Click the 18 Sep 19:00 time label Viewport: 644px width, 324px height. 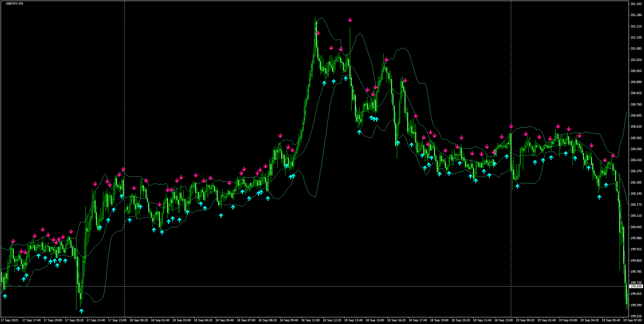pos(439,320)
